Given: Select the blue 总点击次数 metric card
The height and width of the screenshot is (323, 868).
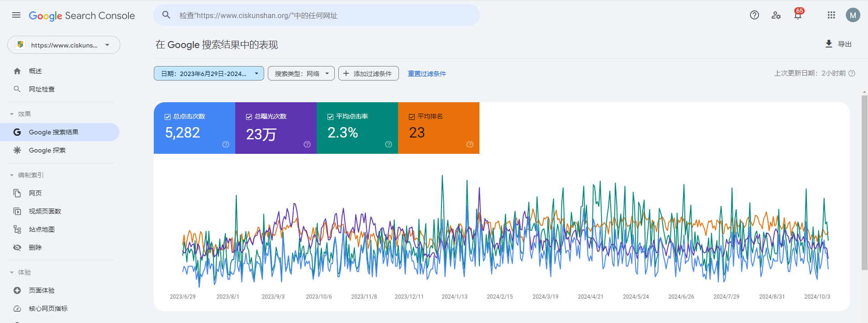Looking at the screenshot, I should click(x=194, y=128).
